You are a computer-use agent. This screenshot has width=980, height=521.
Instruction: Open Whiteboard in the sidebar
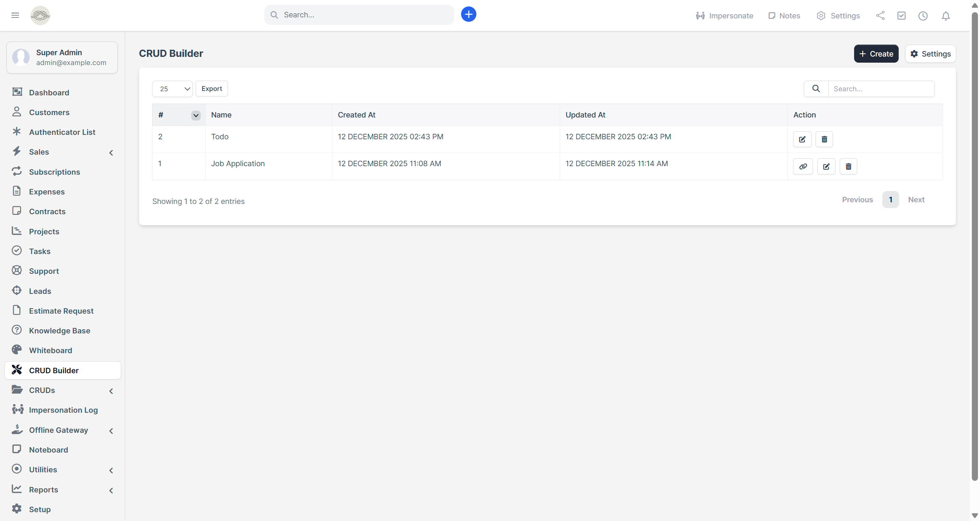pos(63,350)
